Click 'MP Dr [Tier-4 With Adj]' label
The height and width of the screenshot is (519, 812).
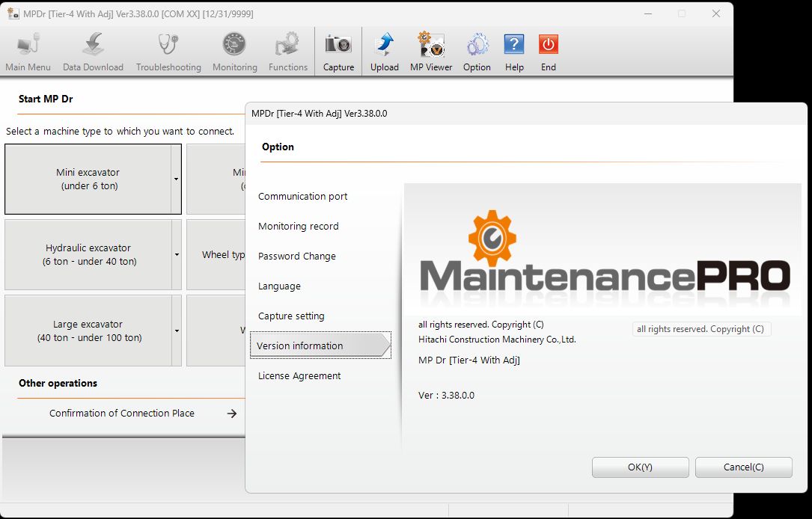pyautogui.click(x=469, y=360)
